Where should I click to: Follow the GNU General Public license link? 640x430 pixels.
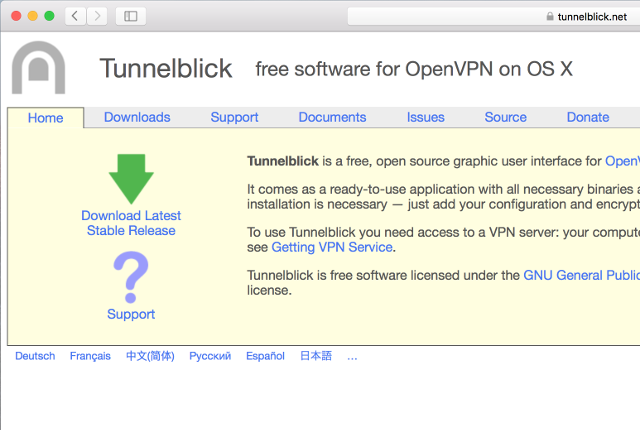pyautogui.click(x=581, y=275)
